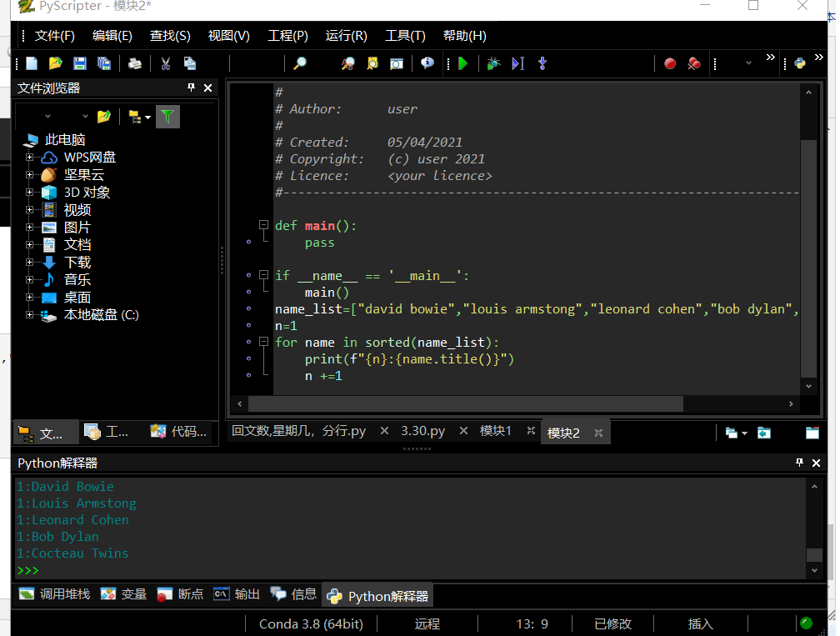Expand the 本地磁盘 (C:) node
Screen dimensions: 840x636
click(29, 315)
